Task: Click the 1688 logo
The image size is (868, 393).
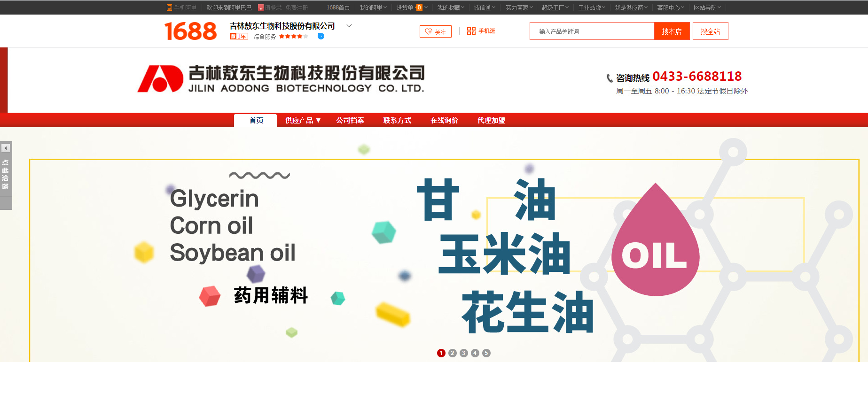Action: pos(190,31)
